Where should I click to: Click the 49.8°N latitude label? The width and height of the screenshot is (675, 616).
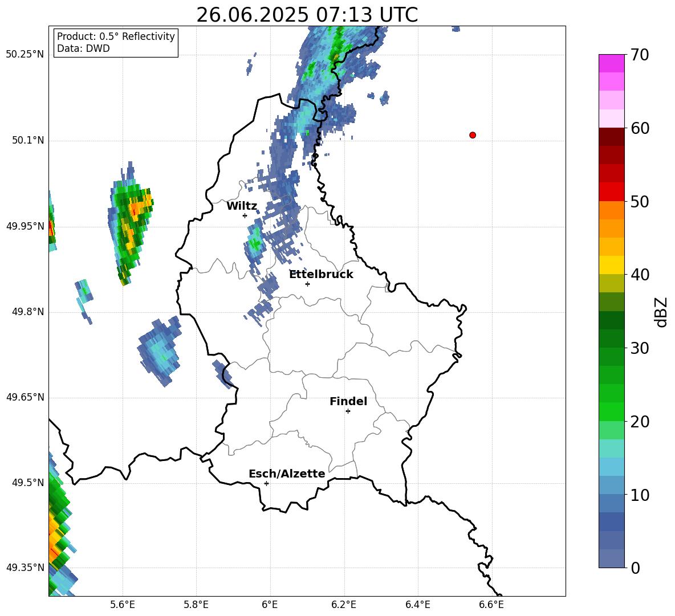pos(28,312)
